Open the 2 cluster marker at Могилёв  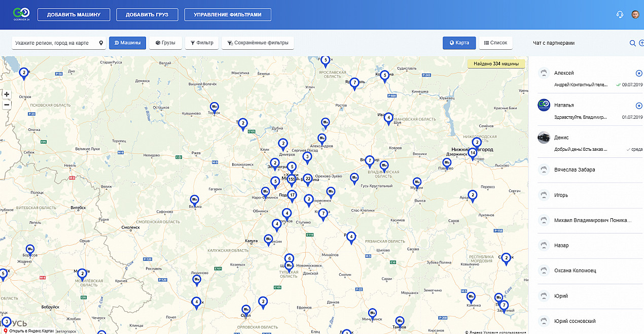coord(82,274)
